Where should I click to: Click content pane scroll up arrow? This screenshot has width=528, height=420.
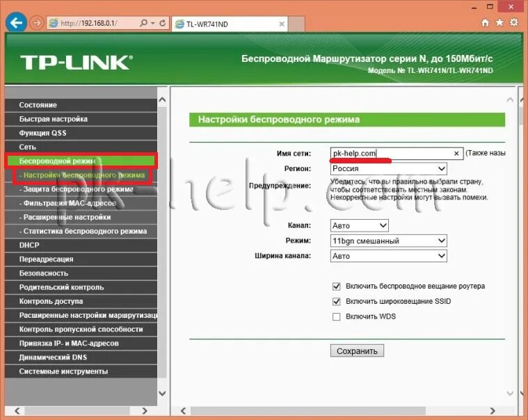pyautogui.click(x=510, y=99)
